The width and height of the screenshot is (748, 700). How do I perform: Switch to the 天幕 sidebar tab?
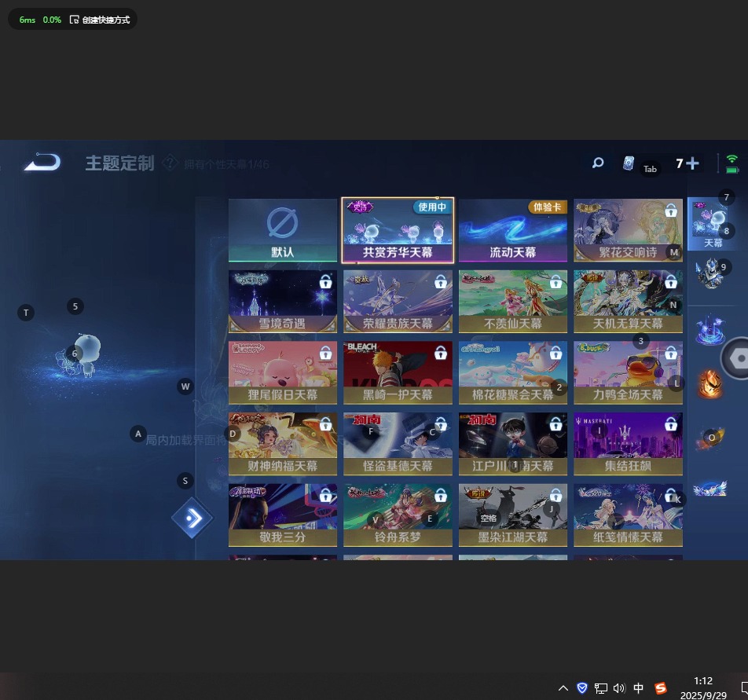click(713, 224)
